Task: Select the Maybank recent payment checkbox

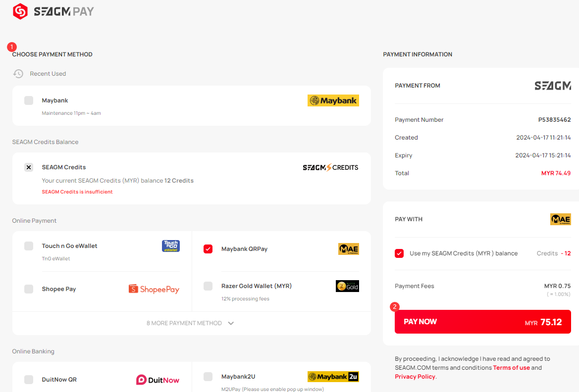Action: click(x=29, y=100)
